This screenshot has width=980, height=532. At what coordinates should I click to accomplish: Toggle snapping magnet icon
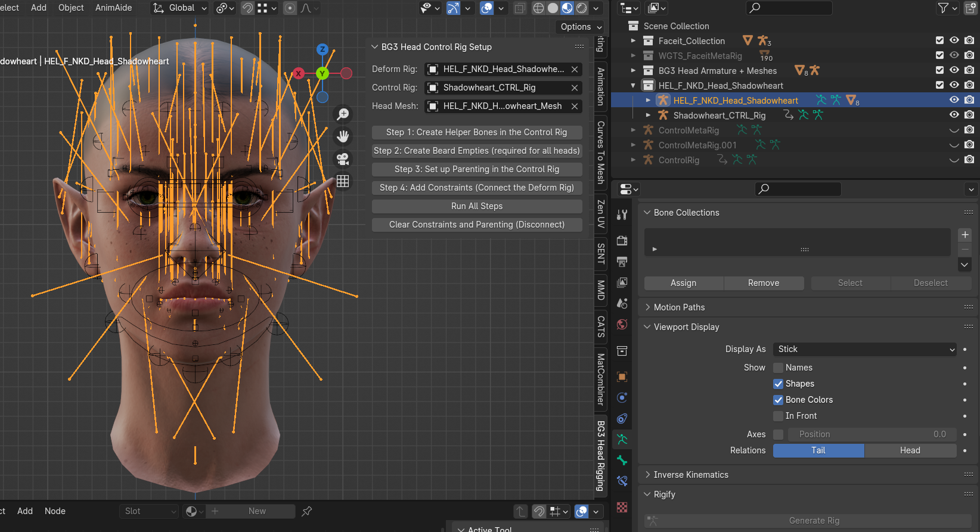tap(247, 8)
